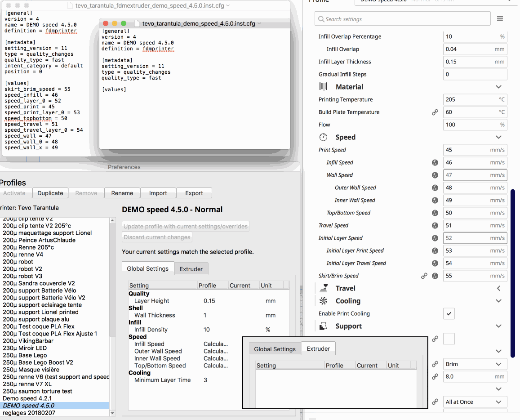Viewport: 520px width, 420px height.
Task: Click formula icon beside Initial Layer Print Speed
Action: 435,251
